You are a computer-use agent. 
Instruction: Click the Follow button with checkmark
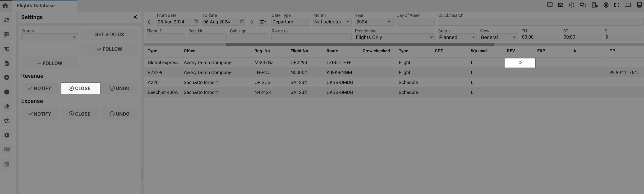pos(109,49)
